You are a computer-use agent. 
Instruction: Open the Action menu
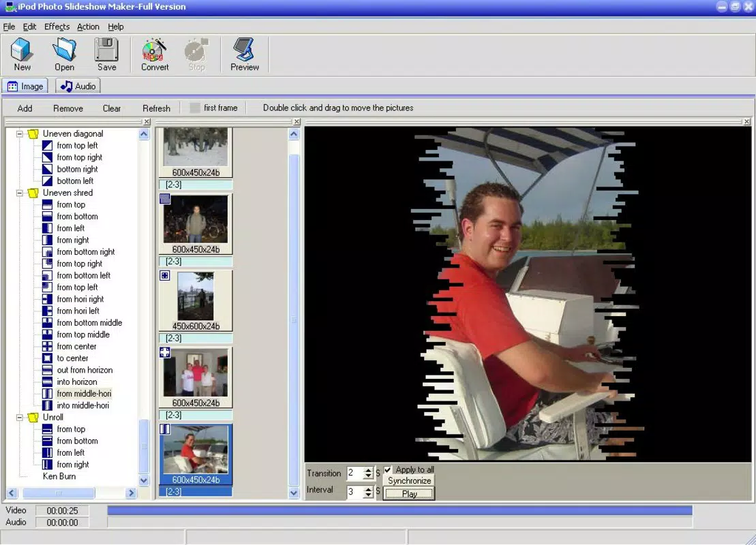pos(88,27)
